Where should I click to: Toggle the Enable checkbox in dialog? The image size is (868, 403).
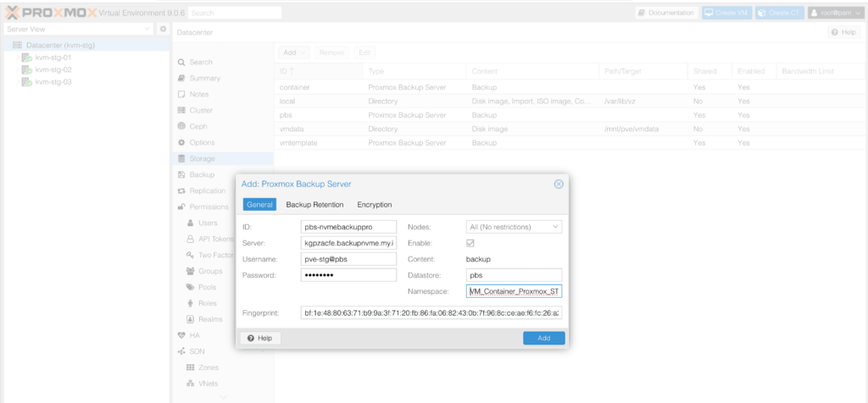pyautogui.click(x=471, y=243)
